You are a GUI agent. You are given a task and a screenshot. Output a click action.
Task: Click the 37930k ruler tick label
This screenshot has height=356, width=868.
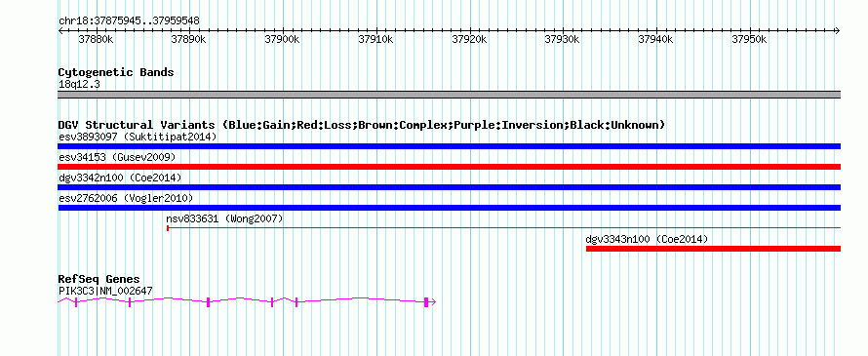563,39
